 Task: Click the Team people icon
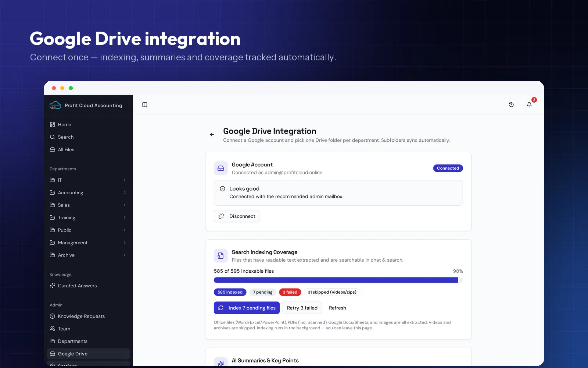pos(53,329)
